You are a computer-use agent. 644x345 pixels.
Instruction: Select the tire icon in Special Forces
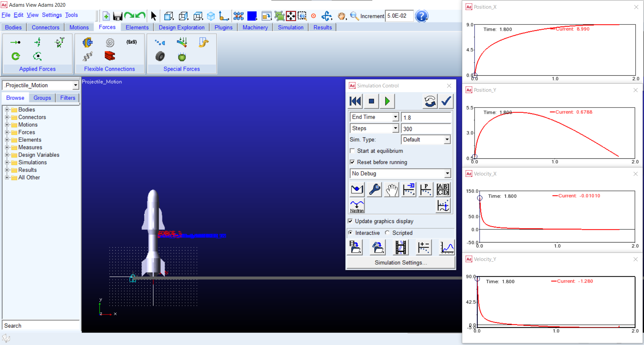tap(160, 56)
